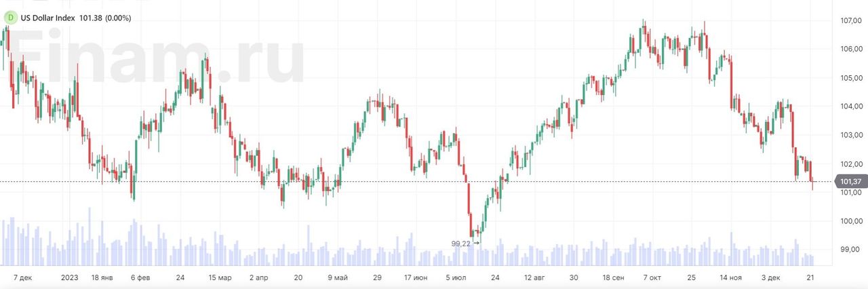This screenshot has width=868, height=289.
Task: Select the 2023 year label on time axis
Action: [70, 278]
